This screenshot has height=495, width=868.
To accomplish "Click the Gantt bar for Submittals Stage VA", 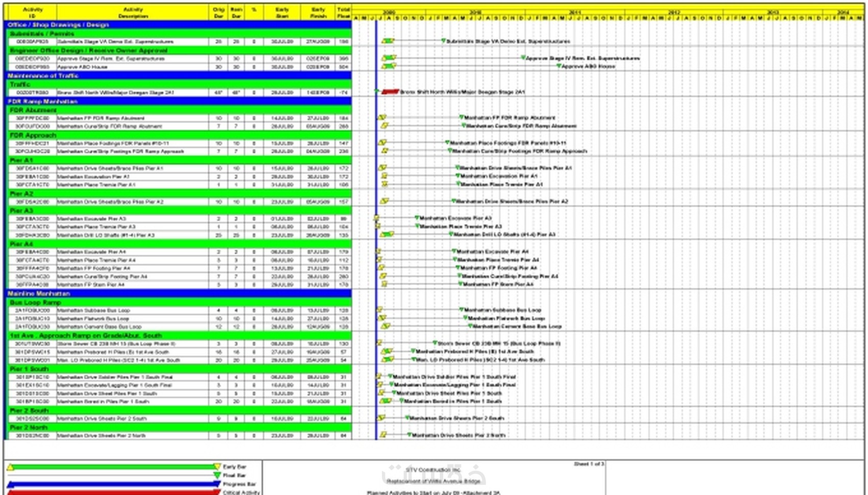I will click(x=388, y=41).
